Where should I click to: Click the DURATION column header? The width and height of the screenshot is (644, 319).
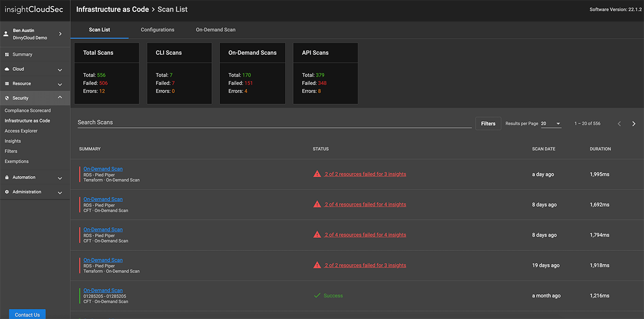(600, 149)
